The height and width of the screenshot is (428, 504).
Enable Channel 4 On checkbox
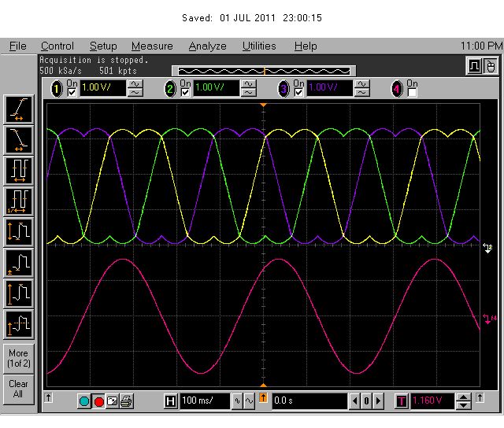point(413,92)
